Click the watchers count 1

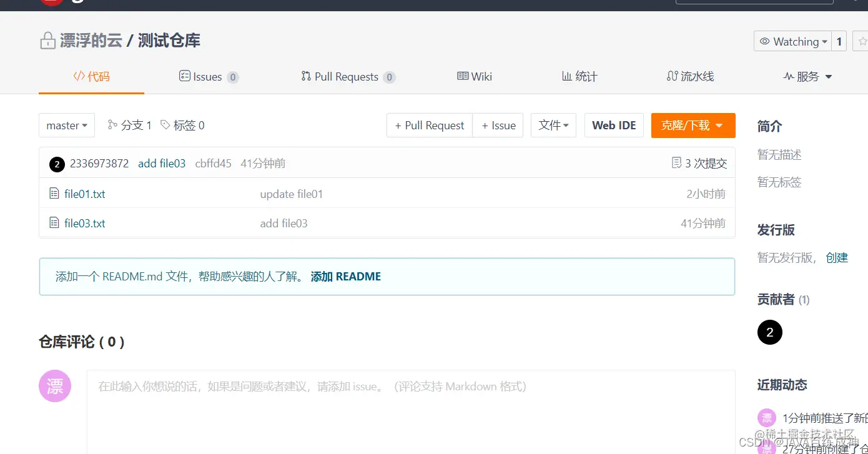click(839, 42)
